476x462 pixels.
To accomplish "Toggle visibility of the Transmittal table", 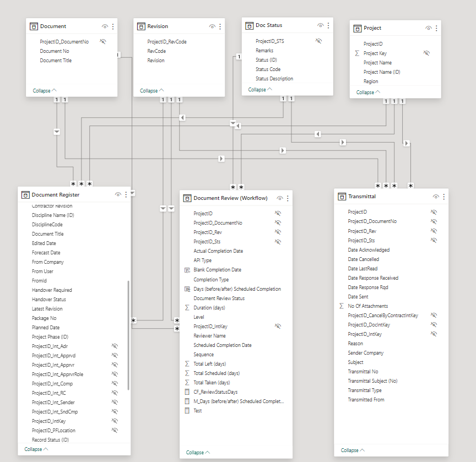I will [x=436, y=197].
